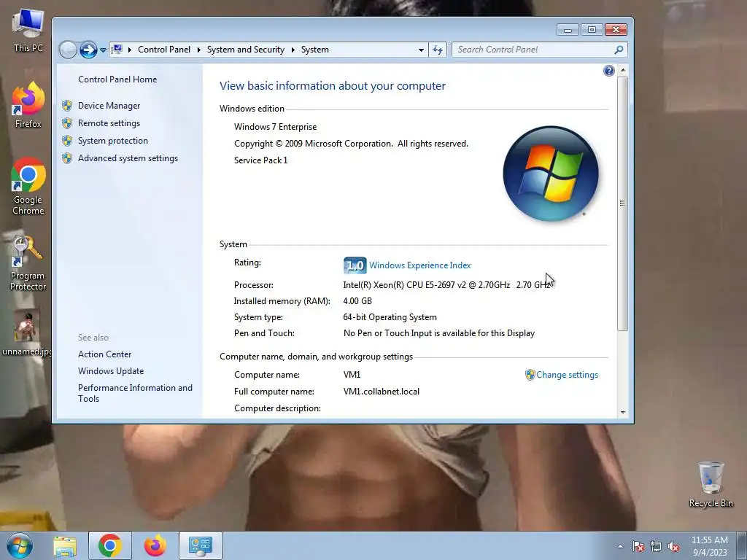Select the This PC desktop icon

[x=28, y=31]
